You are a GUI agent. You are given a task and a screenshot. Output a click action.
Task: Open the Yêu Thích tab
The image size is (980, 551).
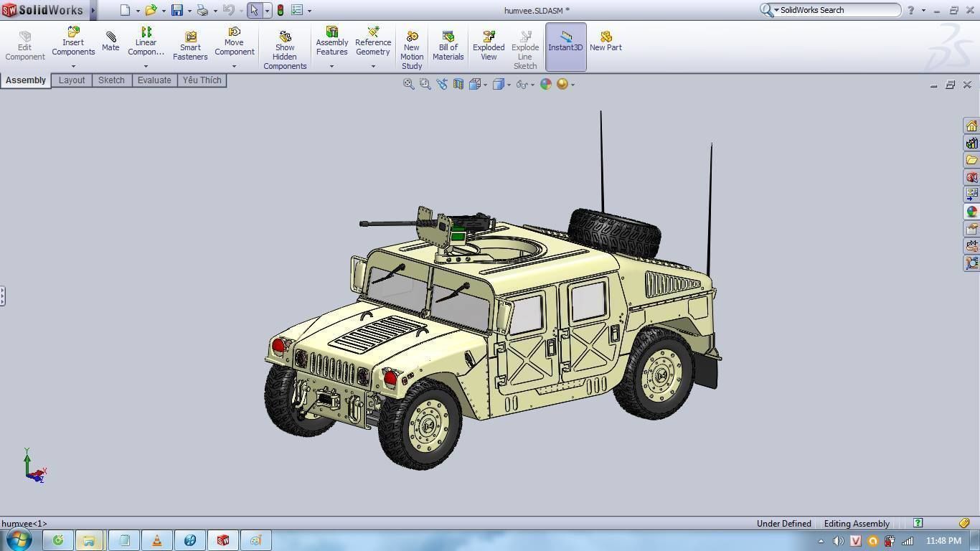point(202,80)
